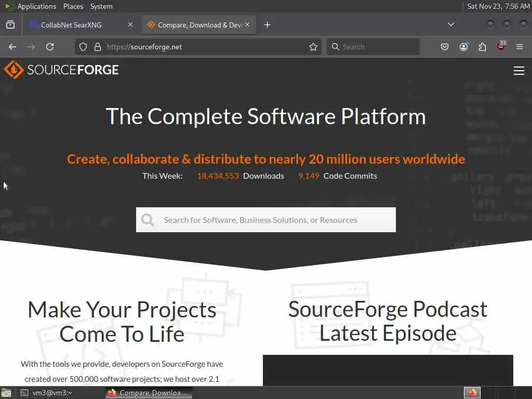The width and height of the screenshot is (532, 399).
Task: Open the Firefox account icon
Action: click(463, 47)
